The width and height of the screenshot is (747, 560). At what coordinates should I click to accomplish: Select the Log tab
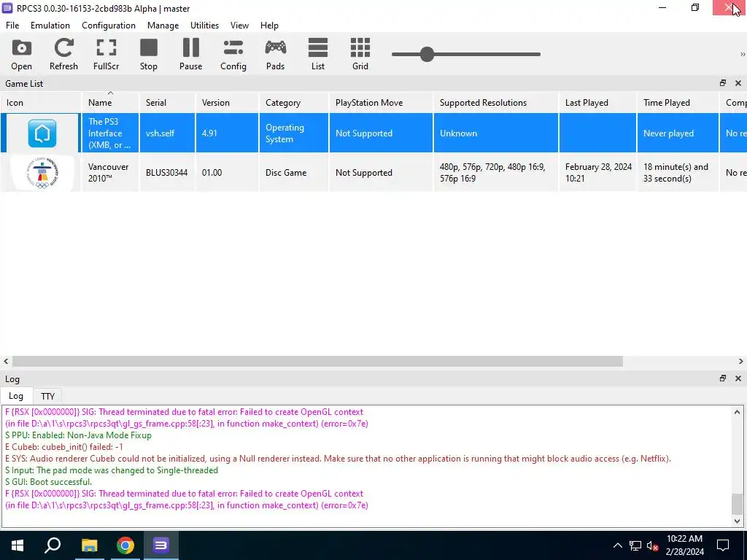(16, 396)
